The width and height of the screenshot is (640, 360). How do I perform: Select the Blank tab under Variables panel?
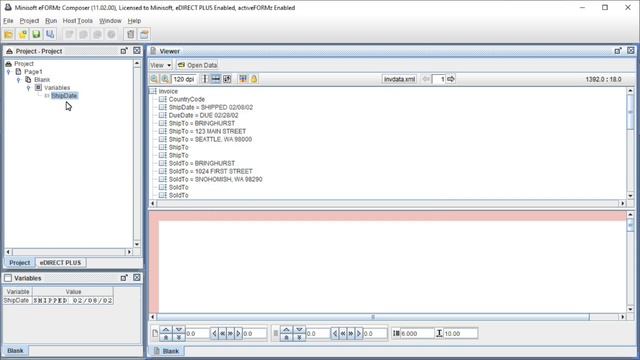click(x=16, y=351)
